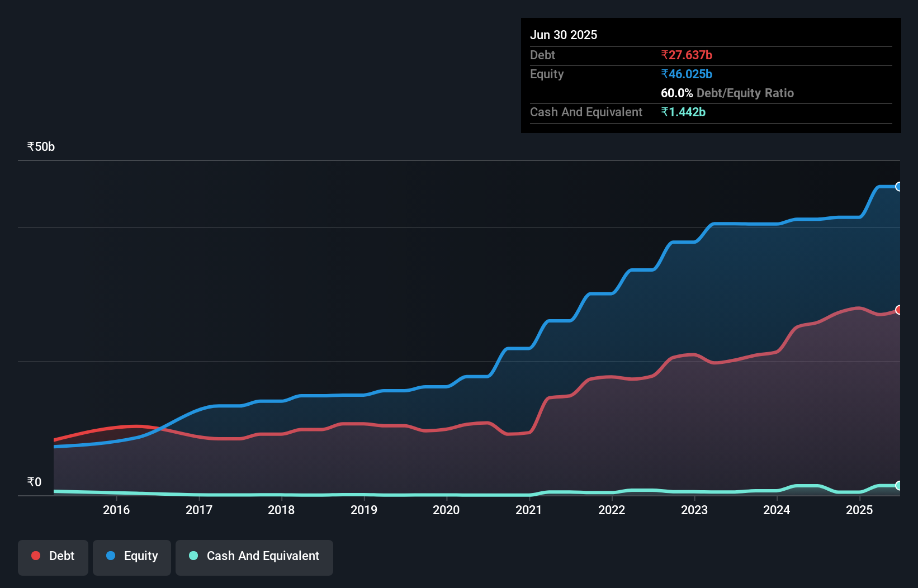
Task: Click the ₹1.442b cash value
Action: click(683, 112)
